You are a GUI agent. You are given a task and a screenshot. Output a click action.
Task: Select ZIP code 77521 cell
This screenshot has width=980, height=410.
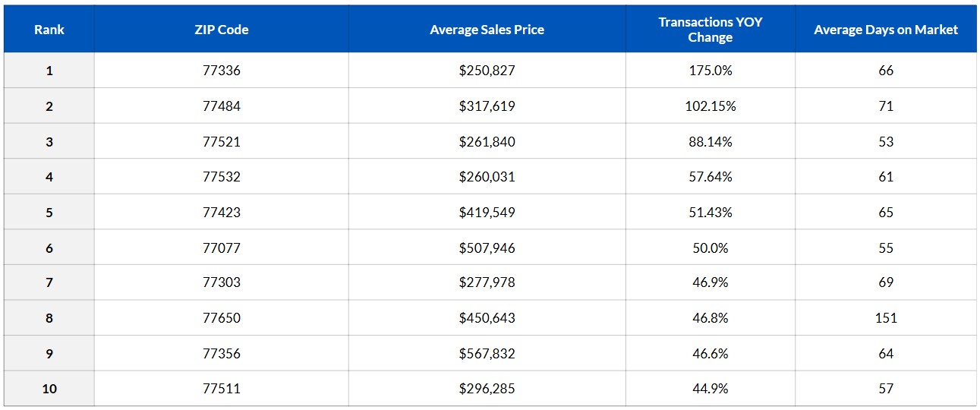click(x=221, y=142)
